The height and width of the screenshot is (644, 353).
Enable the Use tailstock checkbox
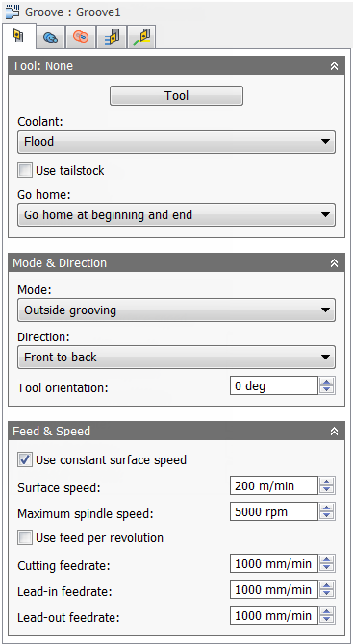point(25,170)
